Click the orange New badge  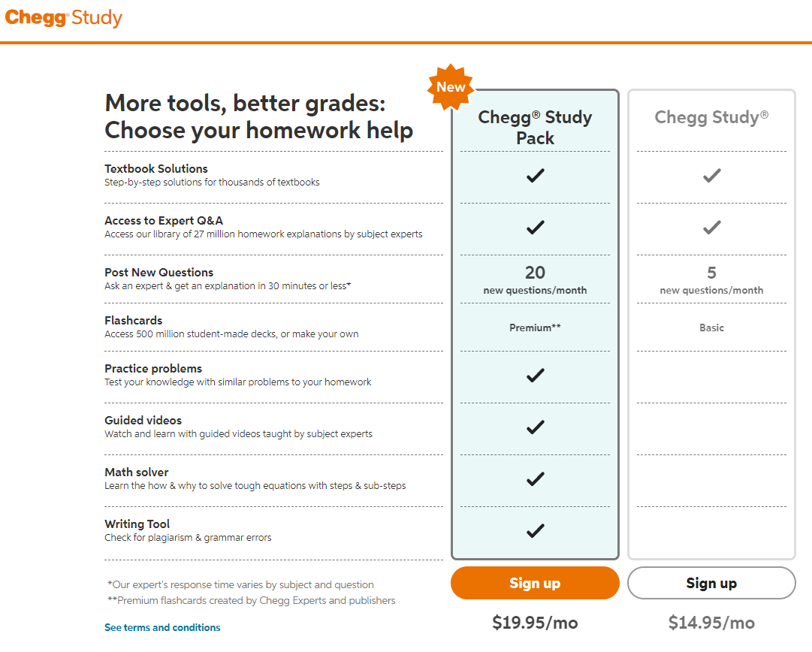point(451,87)
